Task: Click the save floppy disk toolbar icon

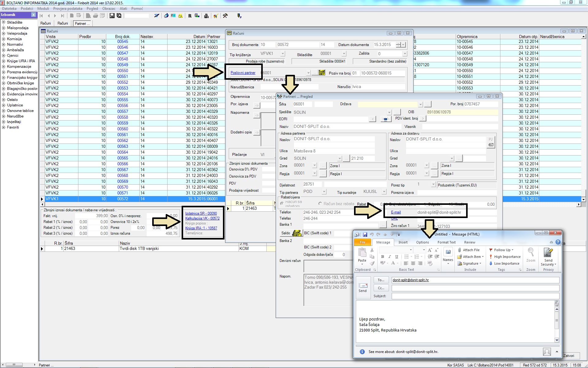Action: pos(112,16)
